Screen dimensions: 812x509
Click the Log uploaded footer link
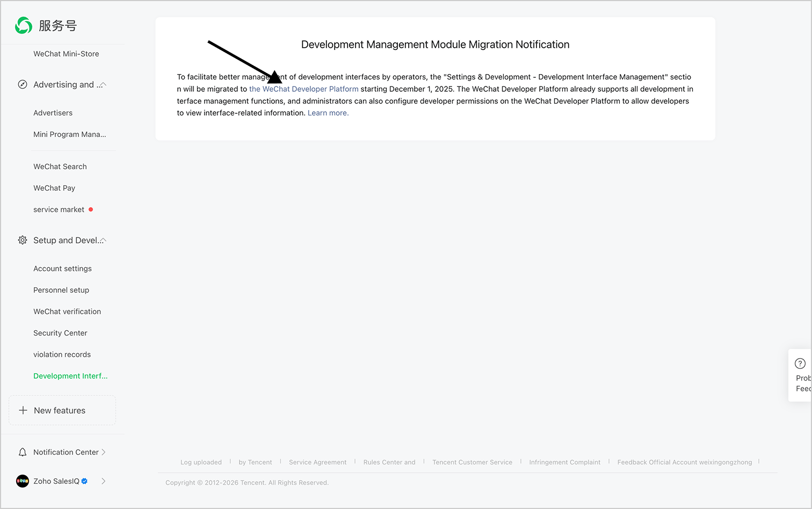pos(201,462)
